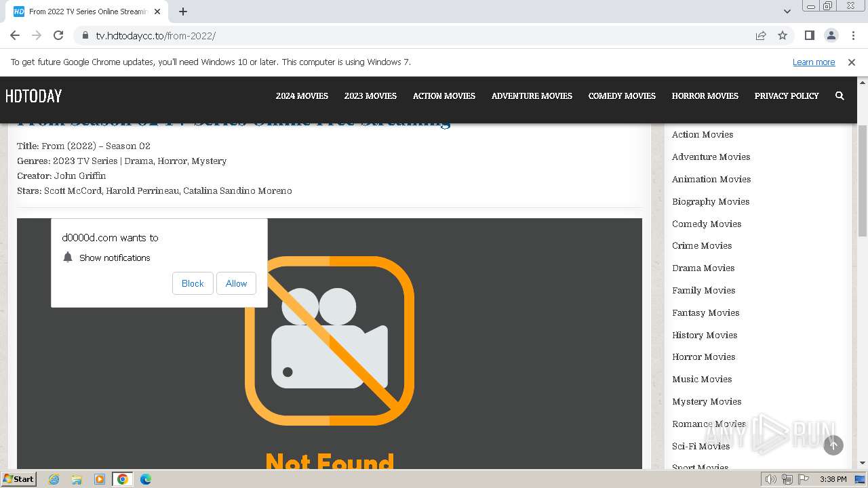
Task: Reload the page with refresh icon
Action: point(58,35)
